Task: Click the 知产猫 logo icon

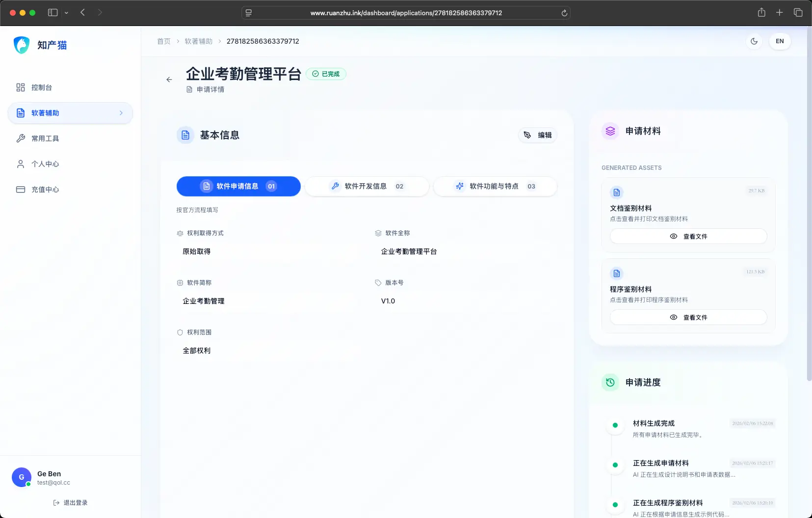Action: click(22, 45)
